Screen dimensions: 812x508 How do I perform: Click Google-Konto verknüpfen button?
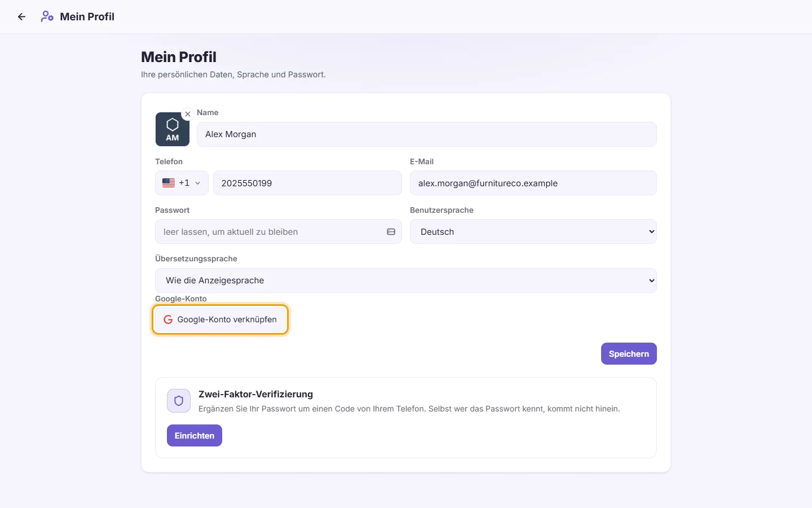click(x=220, y=319)
